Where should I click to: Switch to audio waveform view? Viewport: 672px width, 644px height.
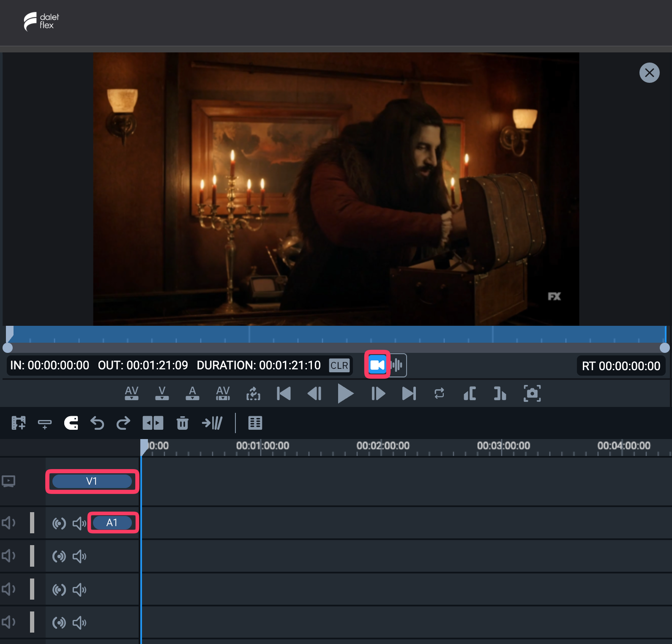(397, 365)
